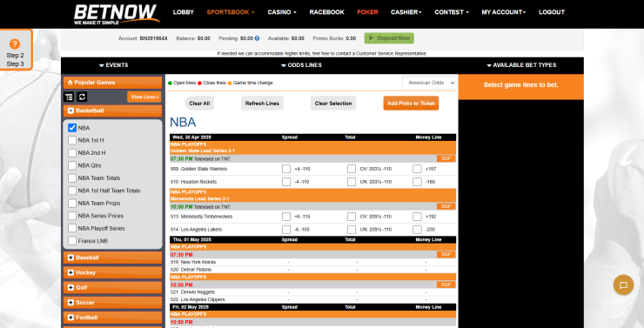Check the NBA 1st Half Team Totals checkbox
The width and height of the screenshot is (644, 328).
(x=72, y=191)
